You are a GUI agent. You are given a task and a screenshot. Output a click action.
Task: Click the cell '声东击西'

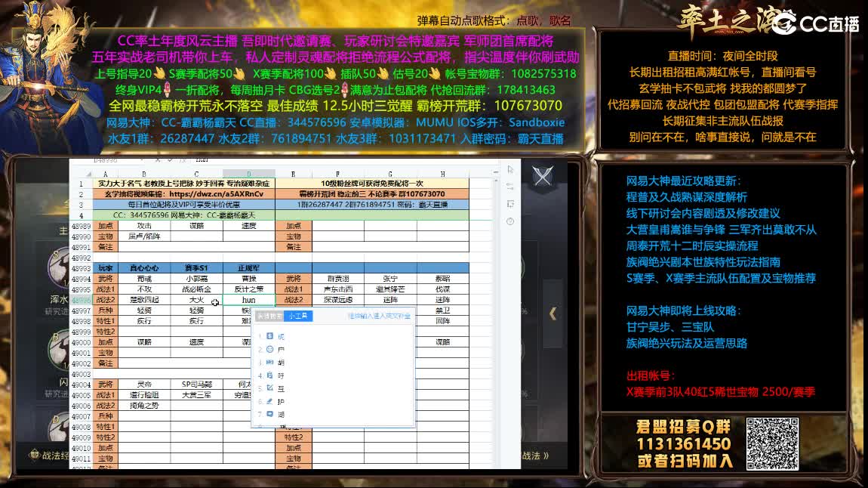coord(337,289)
